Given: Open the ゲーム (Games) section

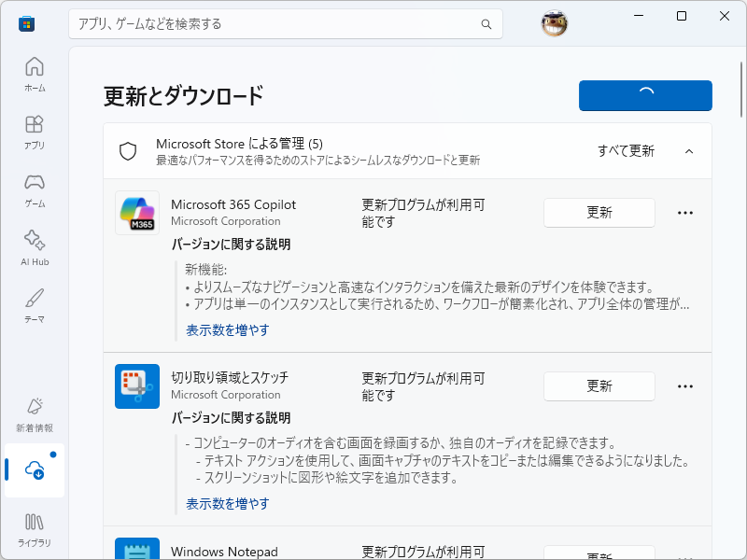Looking at the screenshot, I should click(x=35, y=190).
